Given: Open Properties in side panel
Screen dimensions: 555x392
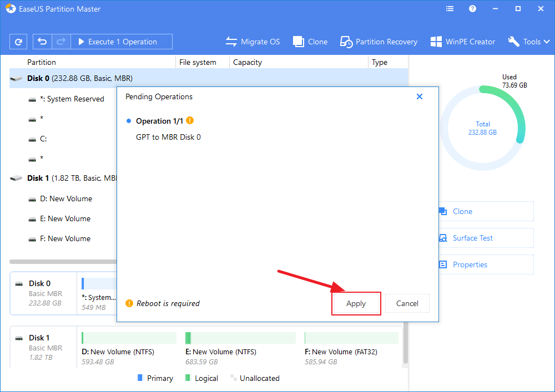Looking at the screenshot, I should tap(470, 264).
